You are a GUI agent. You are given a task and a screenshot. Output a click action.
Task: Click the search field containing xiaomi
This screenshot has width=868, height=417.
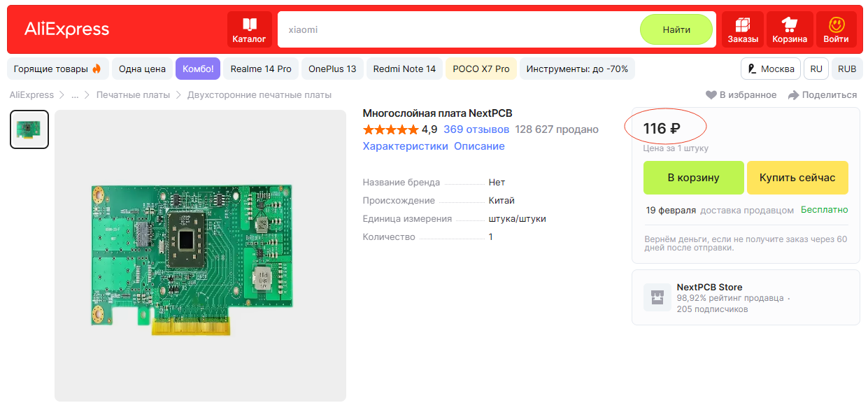click(x=455, y=30)
